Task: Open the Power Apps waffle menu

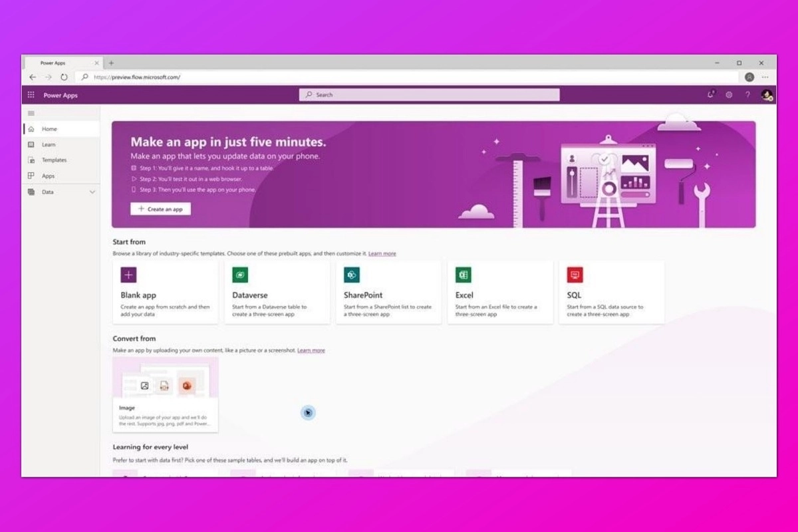Action: click(x=31, y=94)
